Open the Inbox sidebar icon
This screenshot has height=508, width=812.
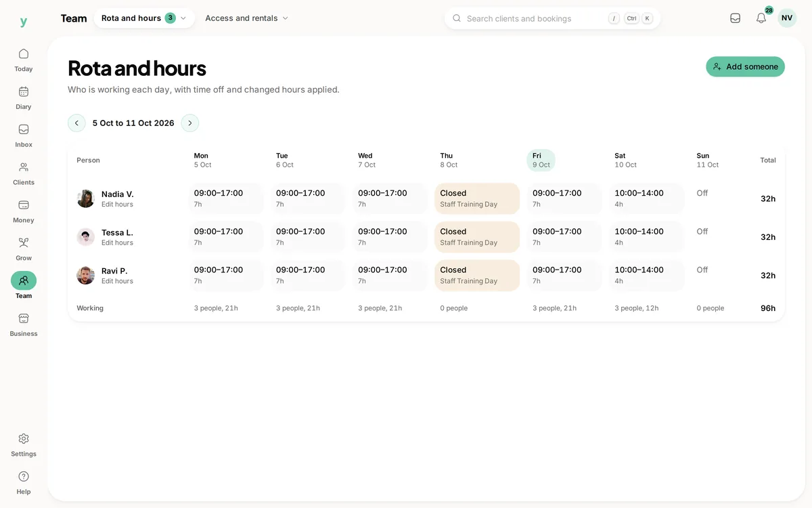click(24, 129)
